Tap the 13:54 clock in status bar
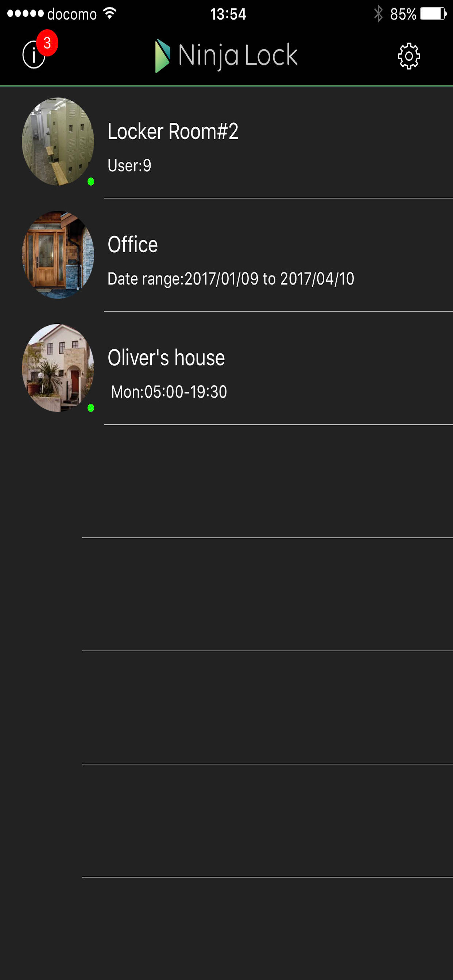Viewport: 453px width, 980px height. tap(228, 14)
